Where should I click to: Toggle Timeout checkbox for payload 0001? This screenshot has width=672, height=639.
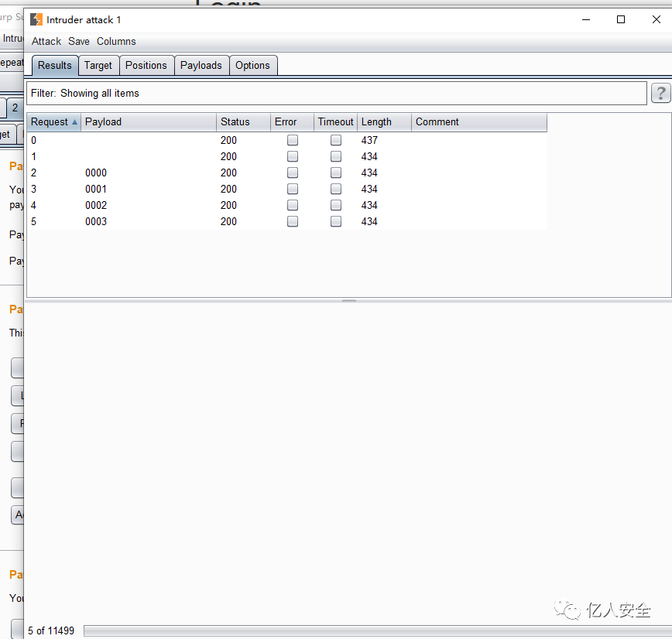pos(336,189)
